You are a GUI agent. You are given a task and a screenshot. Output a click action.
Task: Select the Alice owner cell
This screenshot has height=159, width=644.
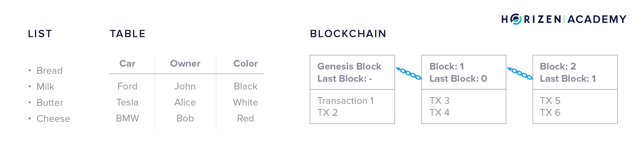coord(185,102)
